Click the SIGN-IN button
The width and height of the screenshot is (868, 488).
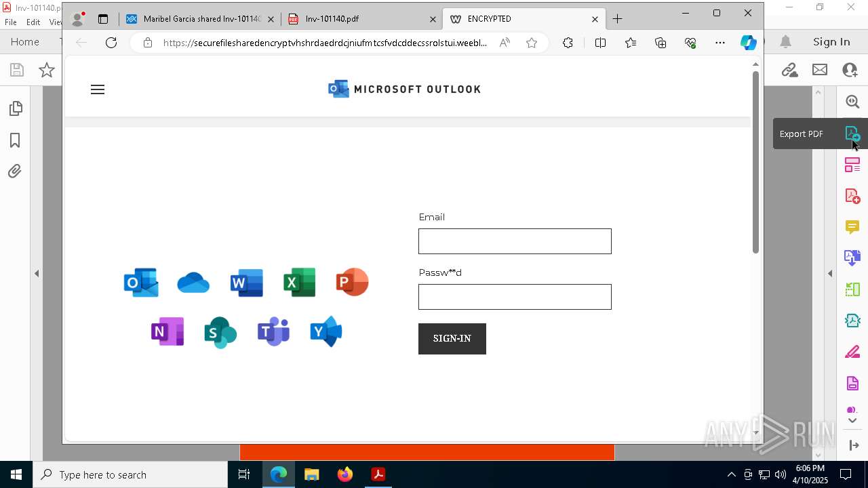[452, 339]
